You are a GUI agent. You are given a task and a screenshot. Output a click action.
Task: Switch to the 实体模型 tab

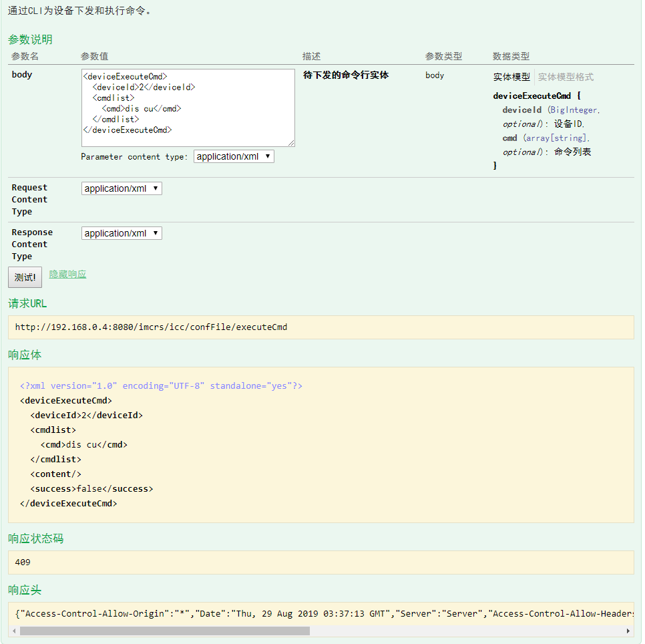[x=511, y=77]
